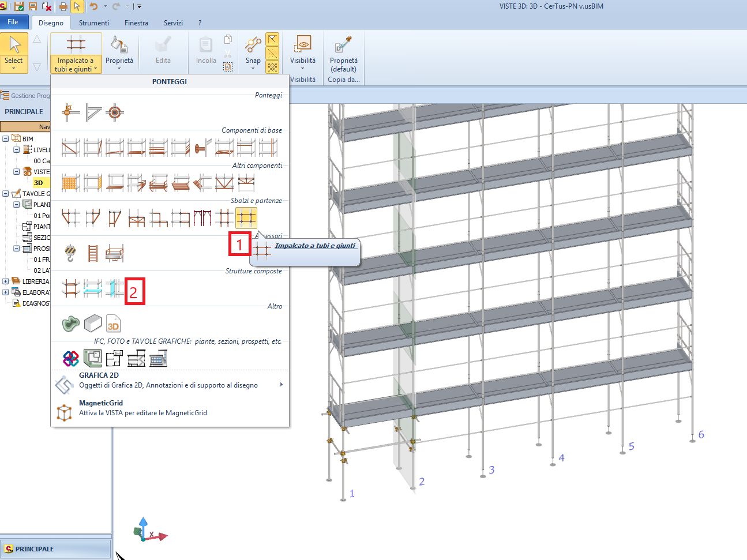
Task: Click the terrain shape icon under Altro
Action: click(70, 324)
